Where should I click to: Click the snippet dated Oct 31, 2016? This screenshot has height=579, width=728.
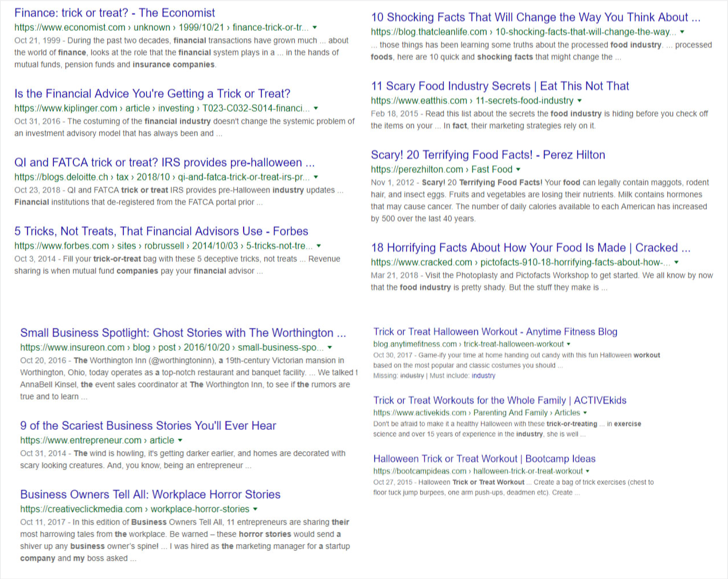(x=185, y=127)
